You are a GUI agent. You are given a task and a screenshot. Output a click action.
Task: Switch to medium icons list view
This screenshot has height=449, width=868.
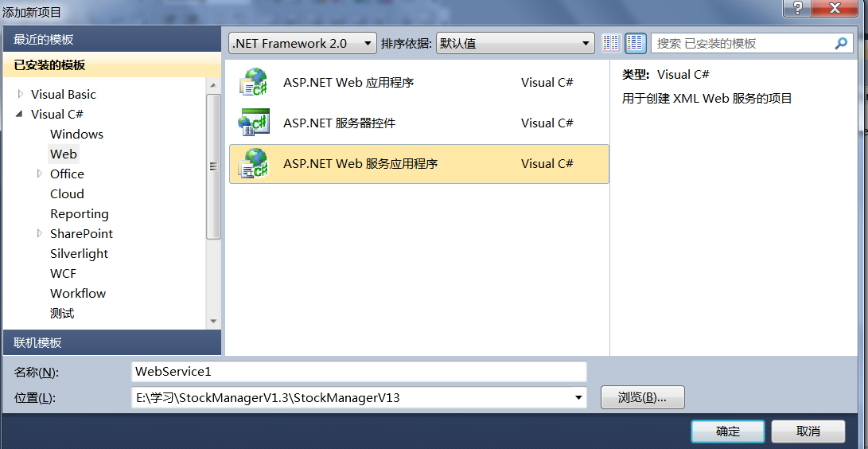[636, 43]
